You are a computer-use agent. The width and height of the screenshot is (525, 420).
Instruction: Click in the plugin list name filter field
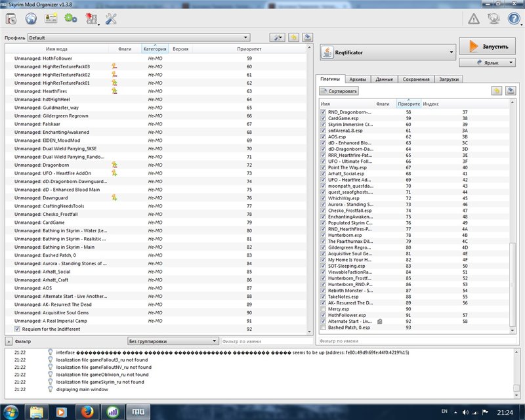tap(417, 341)
